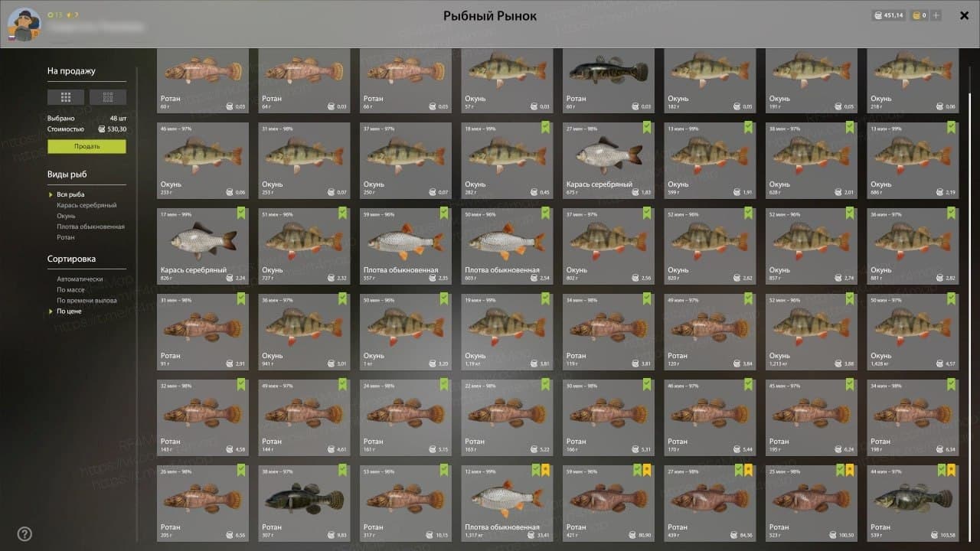Select the Ротан 64 г fish card
The image size is (980, 551).
[304, 80]
